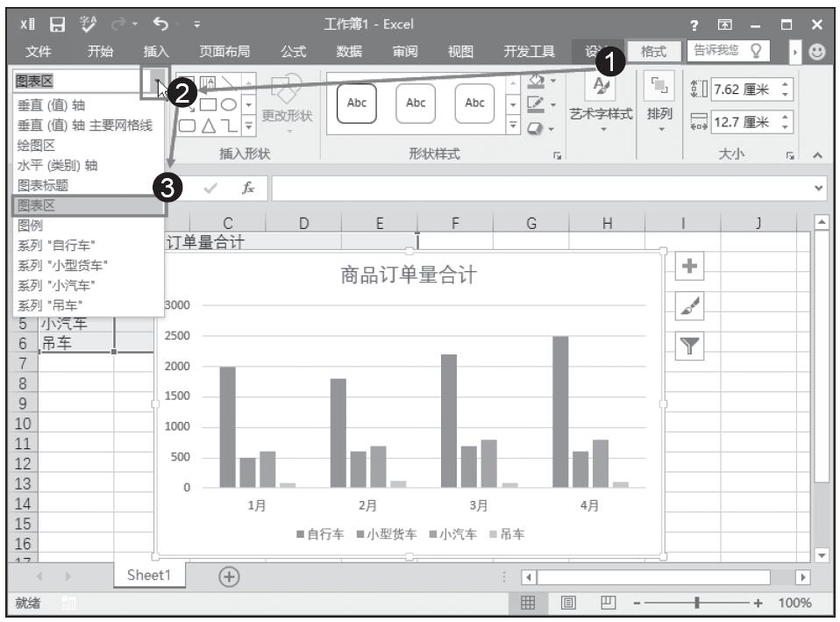The height and width of the screenshot is (622, 840).
Task: Open Chart Styles paintbrush button
Action: pos(690,308)
